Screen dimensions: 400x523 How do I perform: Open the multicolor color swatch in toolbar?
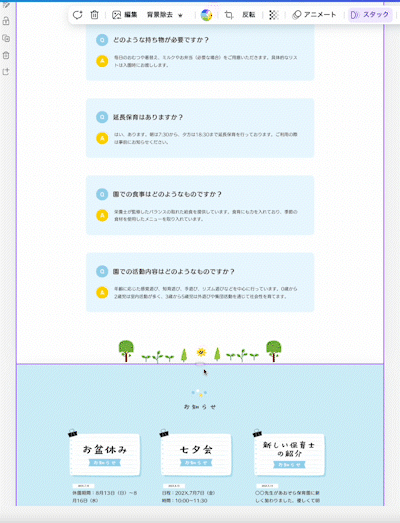point(206,15)
